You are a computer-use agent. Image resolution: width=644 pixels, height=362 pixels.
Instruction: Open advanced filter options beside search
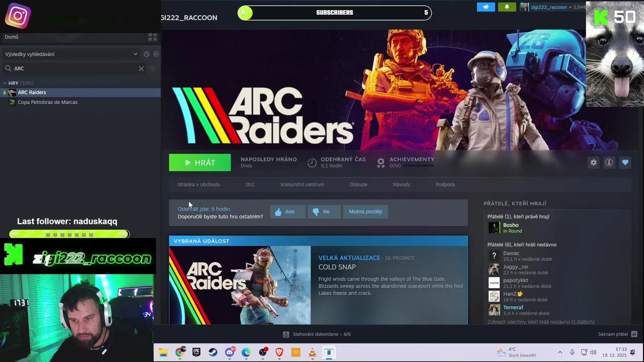pyautogui.click(x=152, y=68)
